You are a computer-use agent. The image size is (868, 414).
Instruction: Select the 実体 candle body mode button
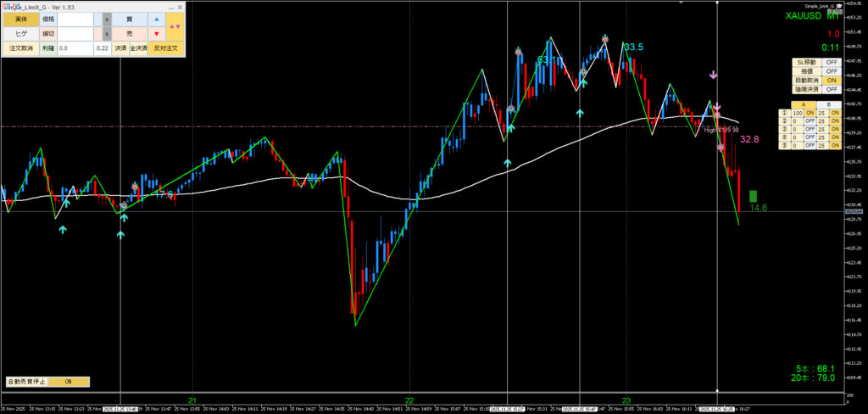pyautogui.click(x=20, y=19)
